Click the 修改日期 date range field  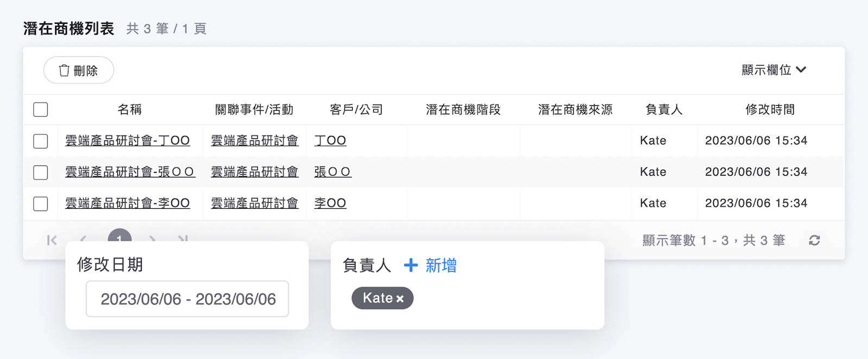pyautogui.click(x=187, y=299)
